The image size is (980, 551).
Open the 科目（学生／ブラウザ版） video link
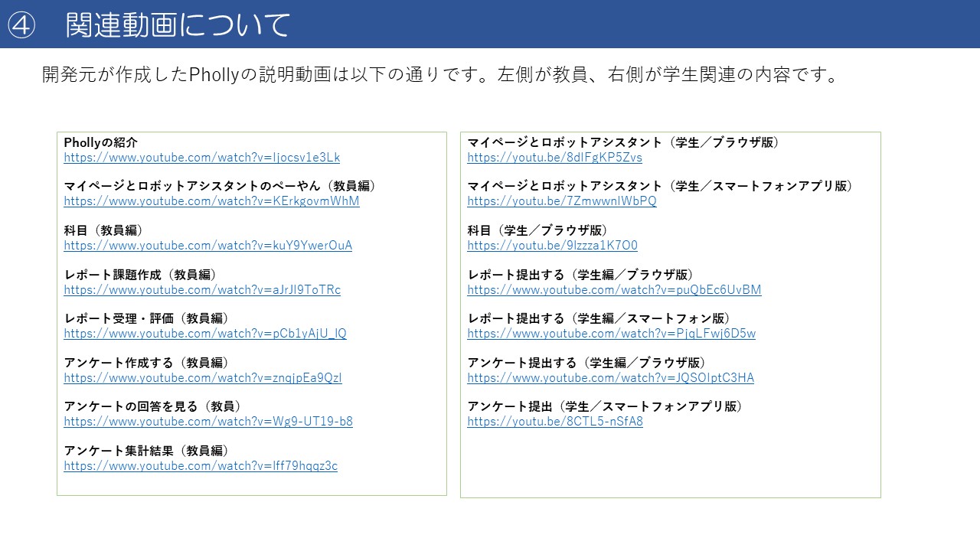[553, 246]
